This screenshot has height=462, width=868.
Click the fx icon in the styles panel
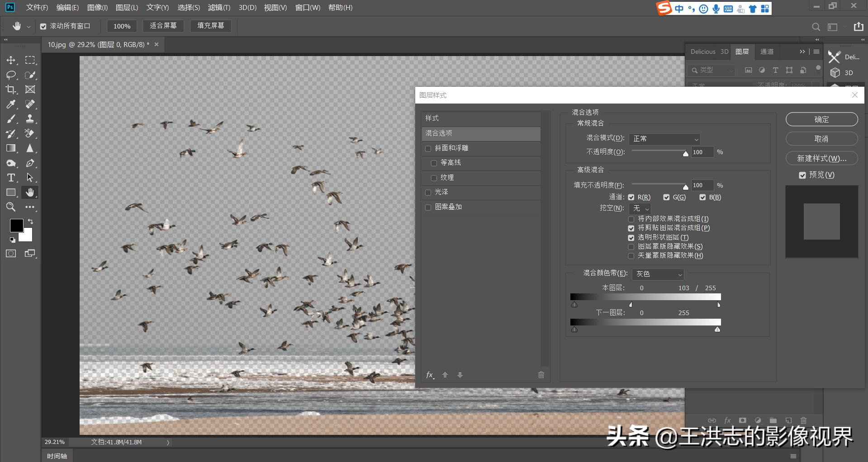point(429,375)
